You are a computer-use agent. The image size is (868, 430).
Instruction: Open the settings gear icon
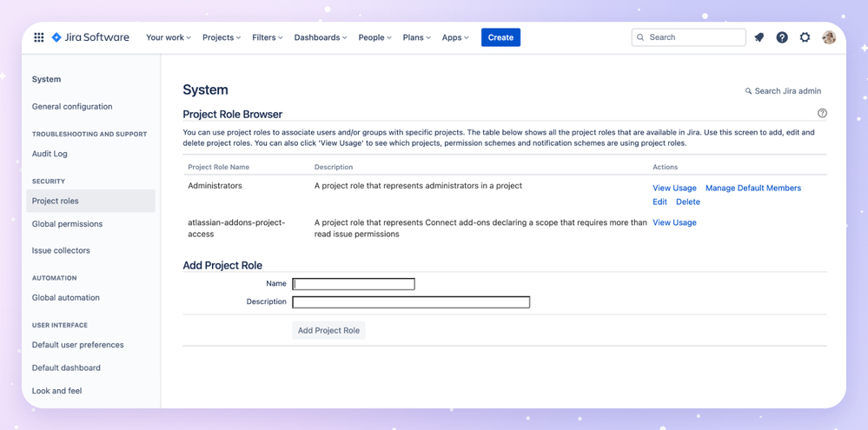[805, 37]
